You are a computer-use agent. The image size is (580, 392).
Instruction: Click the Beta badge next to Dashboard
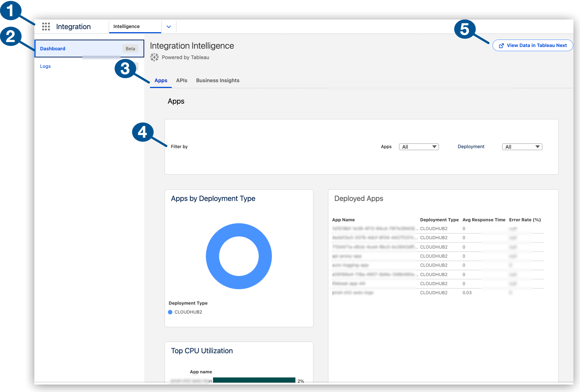coord(130,48)
